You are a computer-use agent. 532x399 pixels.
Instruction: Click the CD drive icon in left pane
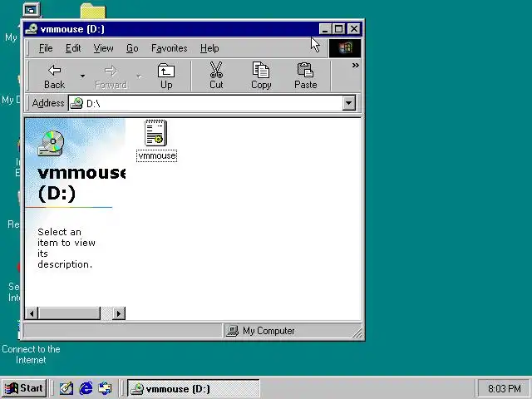coord(51,144)
